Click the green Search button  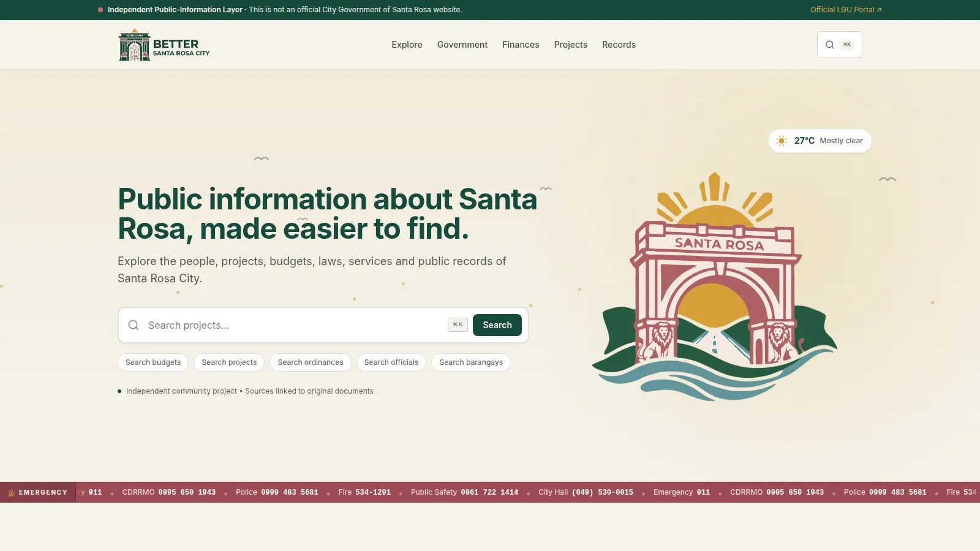pos(497,325)
